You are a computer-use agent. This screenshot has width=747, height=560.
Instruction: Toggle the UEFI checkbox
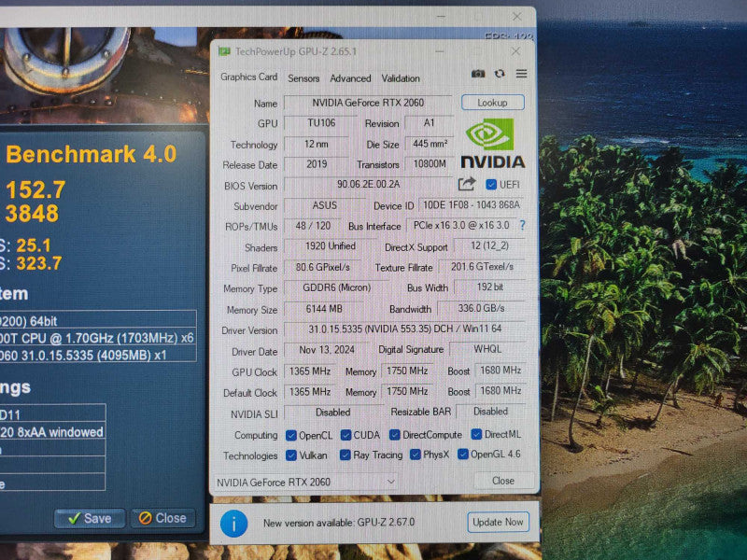491,185
